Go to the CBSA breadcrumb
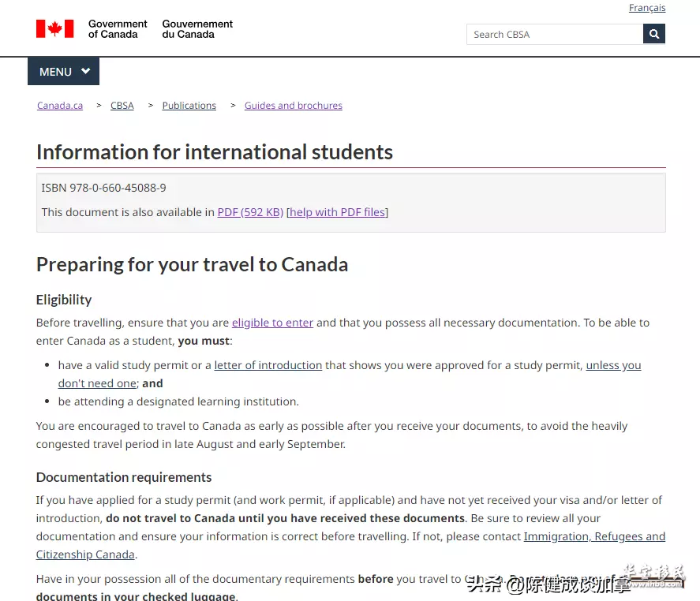The width and height of the screenshot is (700, 601). pyautogui.click(x=122, y=106)
